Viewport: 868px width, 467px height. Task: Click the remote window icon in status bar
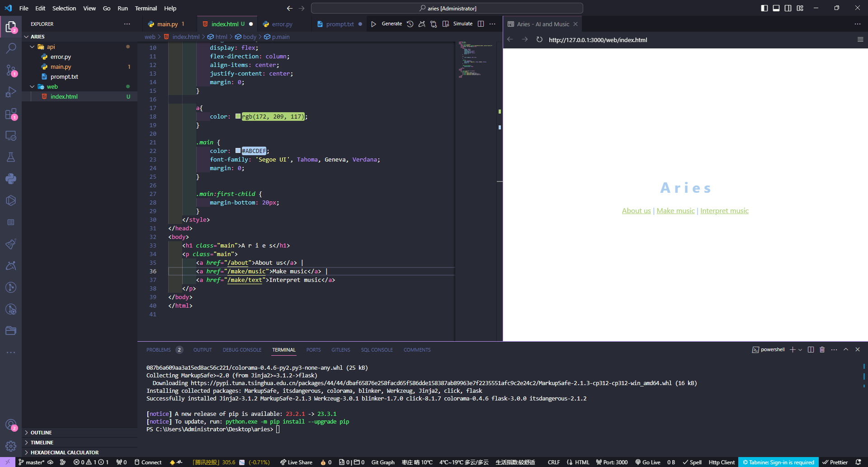point(8,462)
